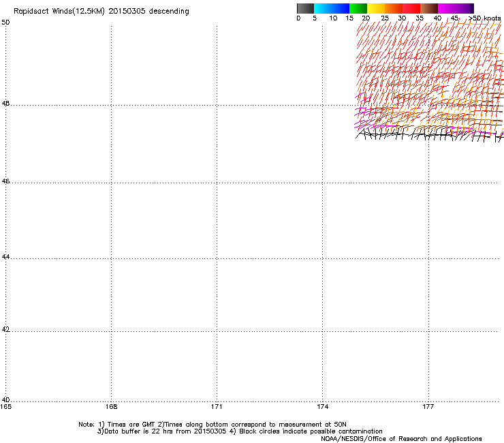Click latitude axis label '50'
504x443 pixels.
pyautogui.click(x=5, y=22)
